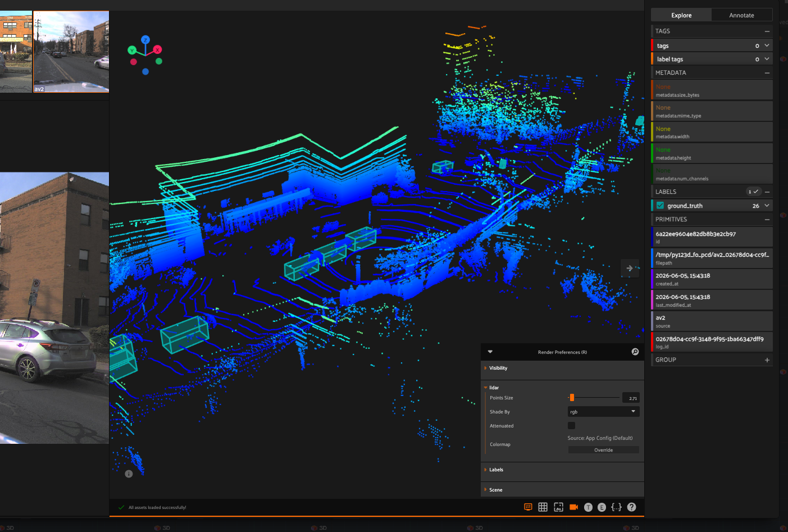Open the large parked car camera image
The width and height of the screenshot is (788, 532).
coord(54,308)
